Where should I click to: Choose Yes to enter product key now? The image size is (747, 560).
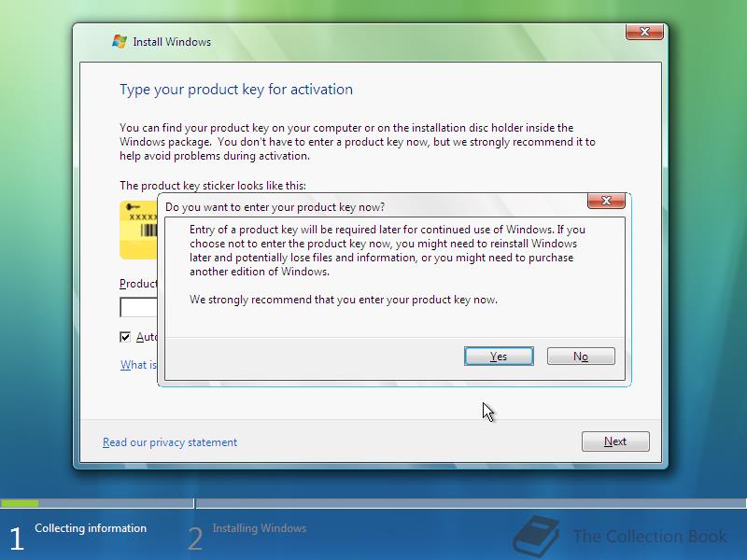[x=499, y=357]
